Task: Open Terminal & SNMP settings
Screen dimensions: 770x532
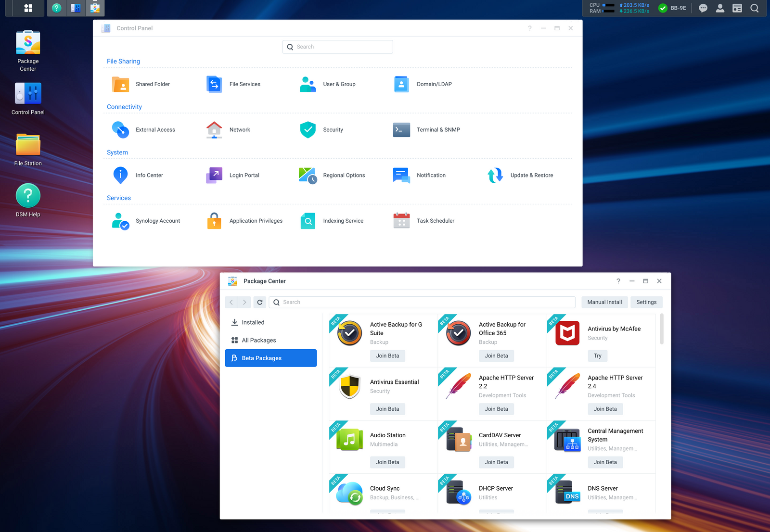Action: click(438, 130)
